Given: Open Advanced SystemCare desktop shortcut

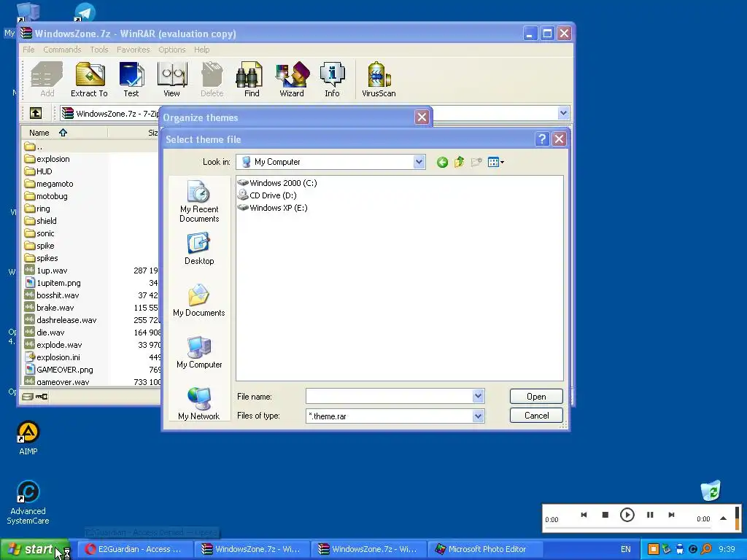Looking at the screenshot, I should click(x=28, y=503).
